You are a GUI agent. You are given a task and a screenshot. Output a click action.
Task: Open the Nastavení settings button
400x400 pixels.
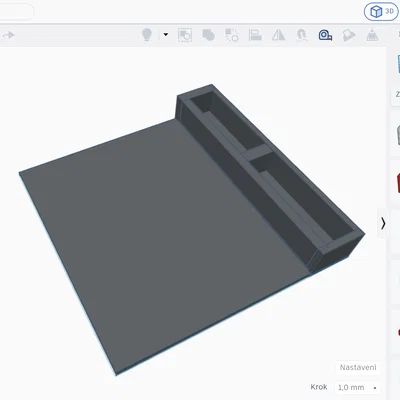click(358, 367)
